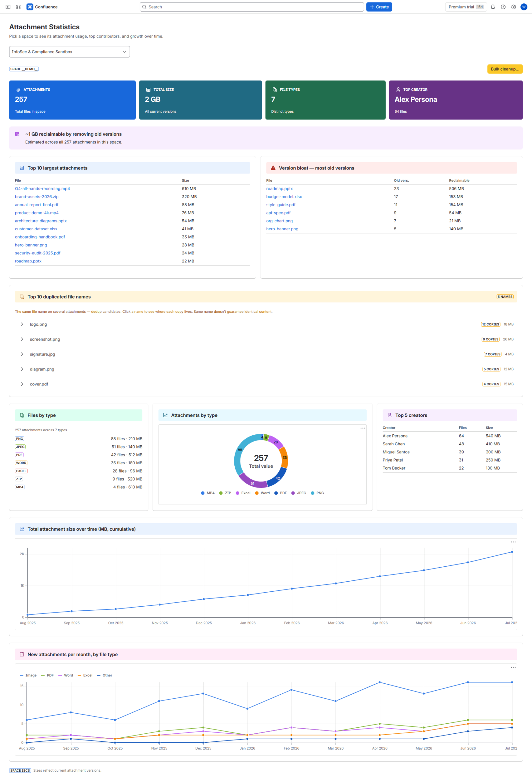532x782 pixels.
Task: Open the donut chart's three-dot options menu
Action: pos(363,428)
